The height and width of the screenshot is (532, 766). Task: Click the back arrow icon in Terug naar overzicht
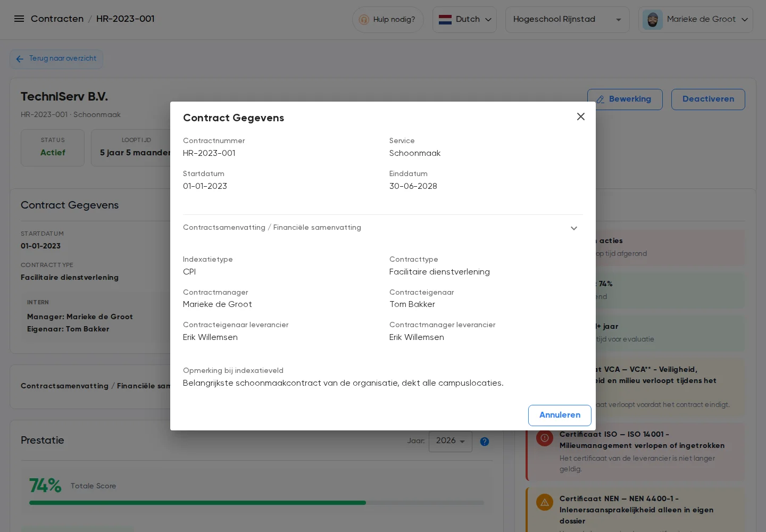[20, 59]
